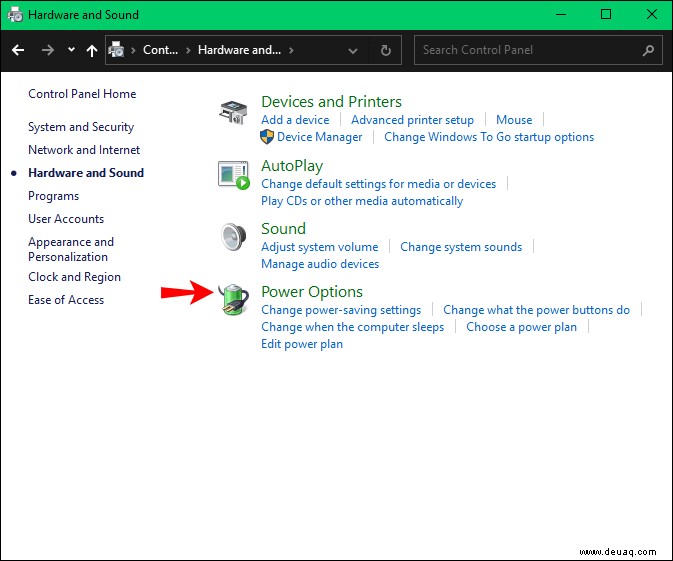Select the Hardware and... breadcrumb segment

click(x=239, y=50)
